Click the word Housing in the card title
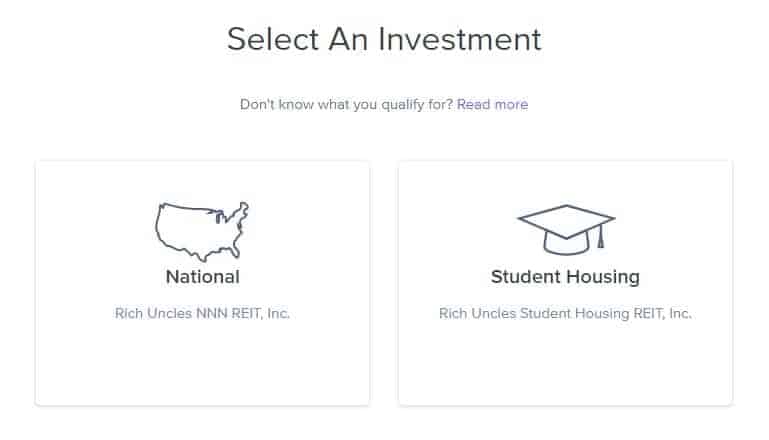769x440 pixels. [604, 277]
